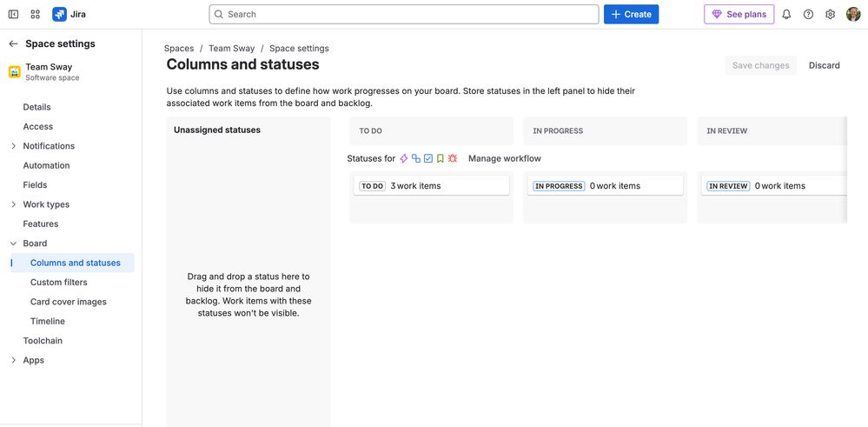The width and height of the screenshot is (868, 427).
Task: Collapse the Board section
Action: 13,244
